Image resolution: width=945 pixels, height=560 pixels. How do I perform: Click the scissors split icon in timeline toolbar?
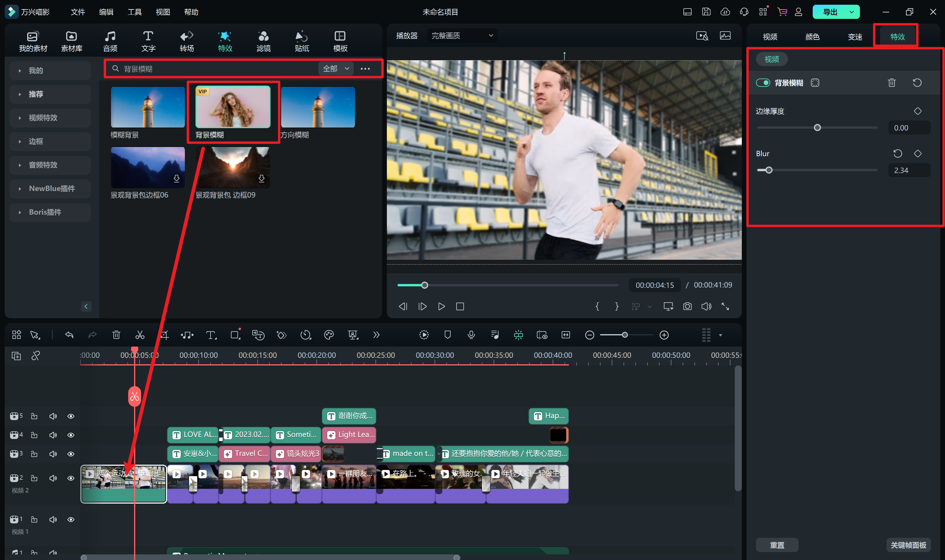(140, 335)
